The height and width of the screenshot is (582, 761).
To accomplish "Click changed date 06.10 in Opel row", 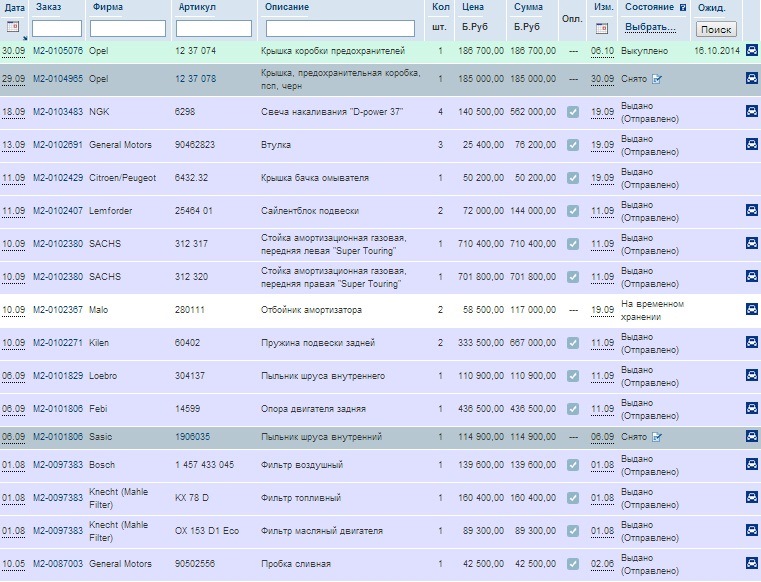I will pyautogui.click(x=602, y=51).
